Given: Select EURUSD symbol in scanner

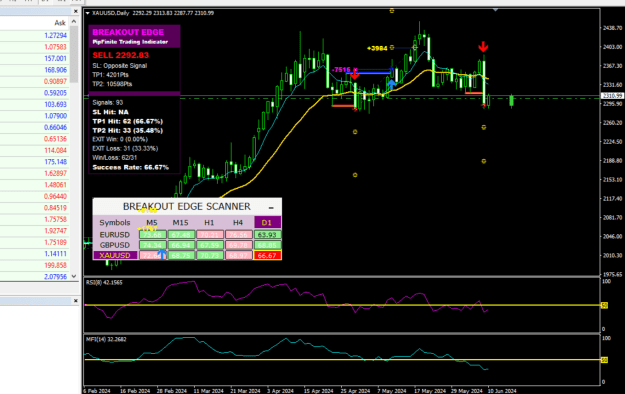Looking at the screenshot, I should [115, 235].
